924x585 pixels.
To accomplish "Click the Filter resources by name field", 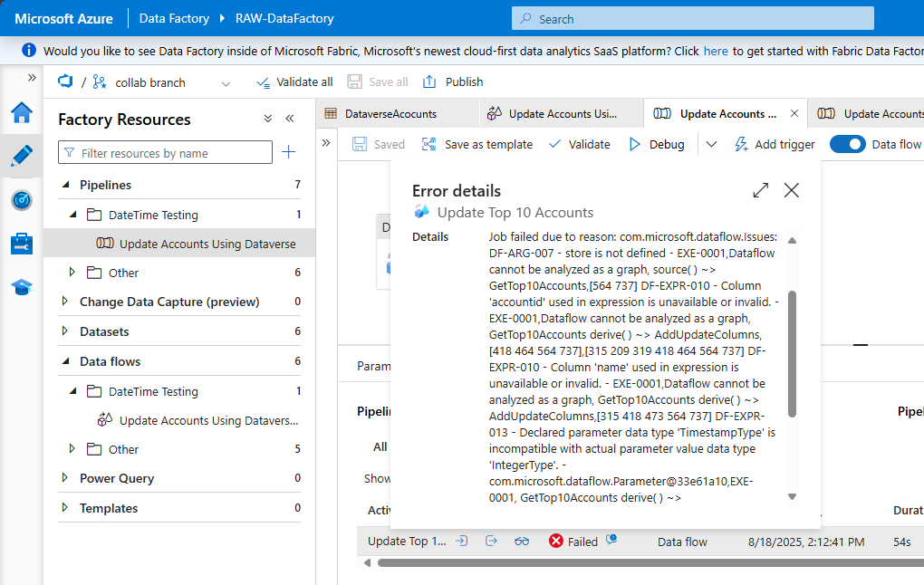I will pyautogui.click(x=165, y=152).
